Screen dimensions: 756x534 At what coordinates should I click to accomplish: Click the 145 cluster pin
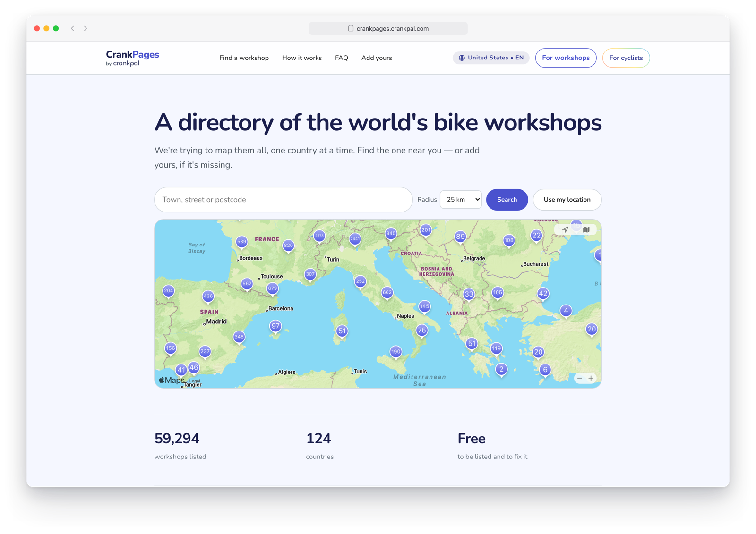(x=424, y=307)
